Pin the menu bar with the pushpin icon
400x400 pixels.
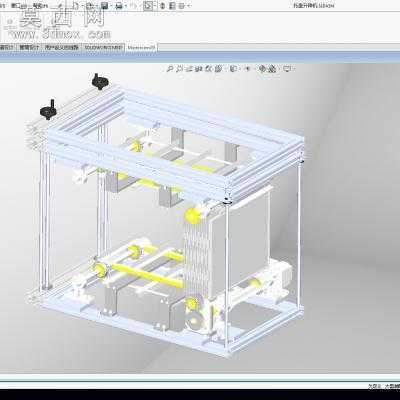59,6
